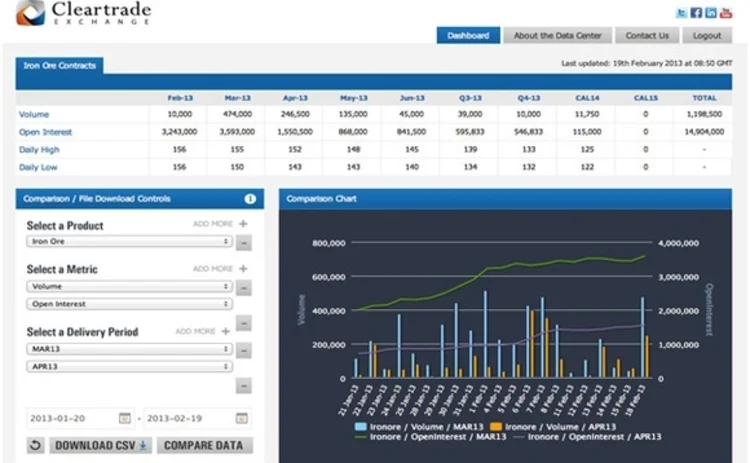Screen dimensions: 750x463
Task: Click ADD MORE next to Select a Delivery Period
Action: point(195,331)
